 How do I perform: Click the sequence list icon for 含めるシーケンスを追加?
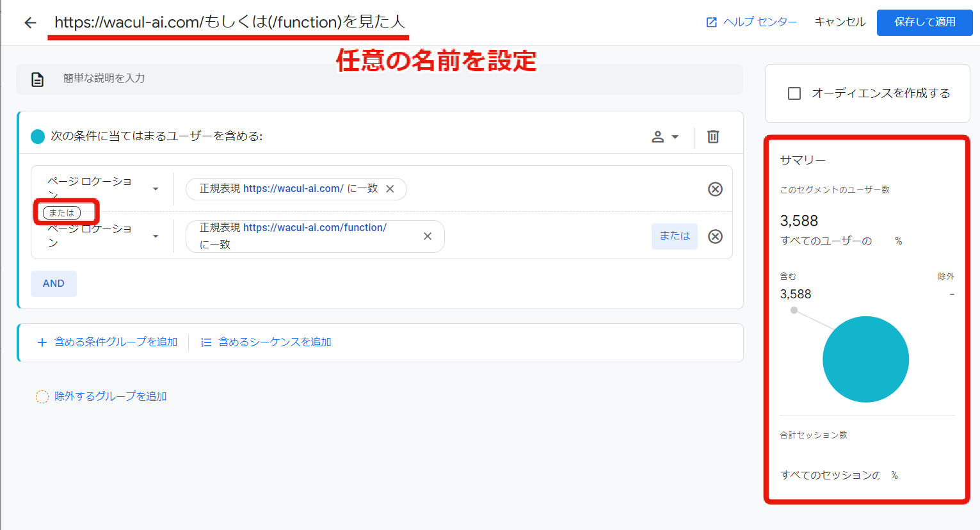(x=205, y=342)
